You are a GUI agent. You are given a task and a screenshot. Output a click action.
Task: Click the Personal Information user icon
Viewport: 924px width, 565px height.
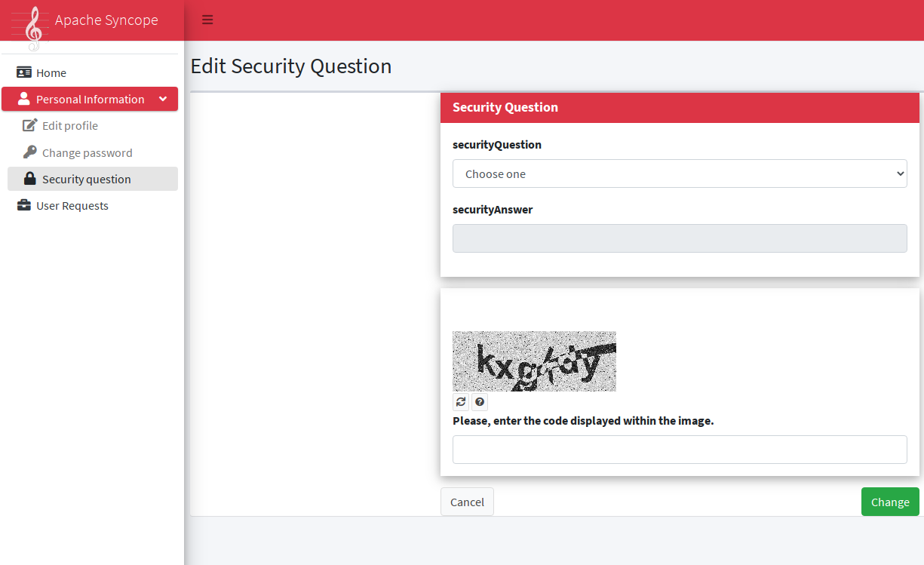point(23,99)
